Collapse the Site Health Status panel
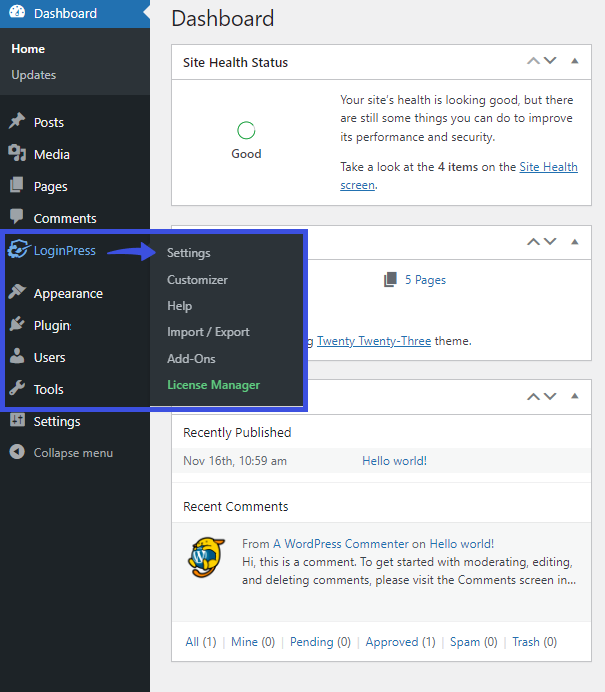Viewport: 605px width, 692px height. [x=575, y=61]
